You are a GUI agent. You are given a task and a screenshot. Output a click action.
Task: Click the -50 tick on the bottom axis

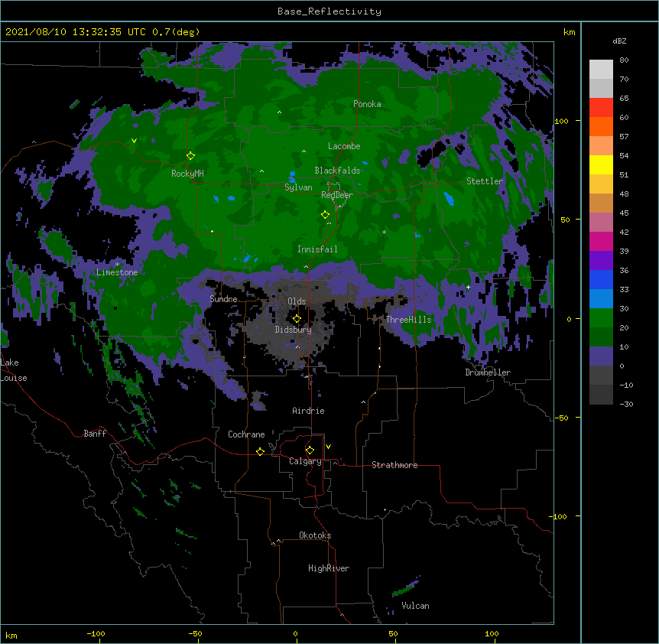pyautogui.click(x=195, y=633)
